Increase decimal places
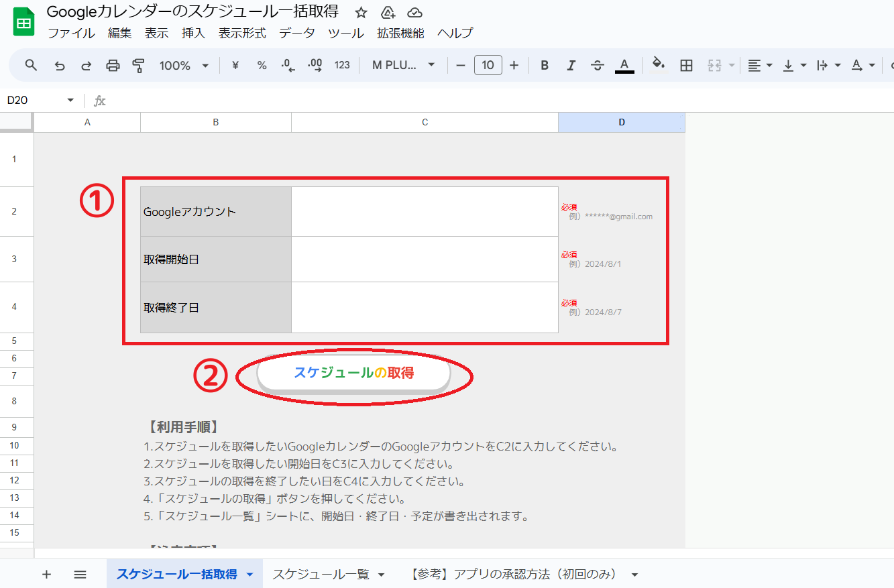This screenshot has height=588, width=894. 315,65
